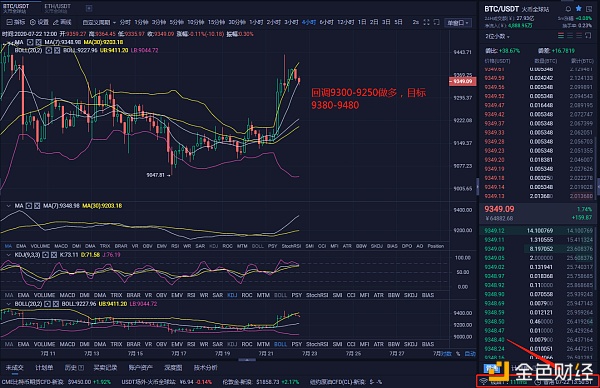Viewport: 600px width, 388px height.
Task: Set the 2s refresh interval
Action: click(x=415, y=23)
